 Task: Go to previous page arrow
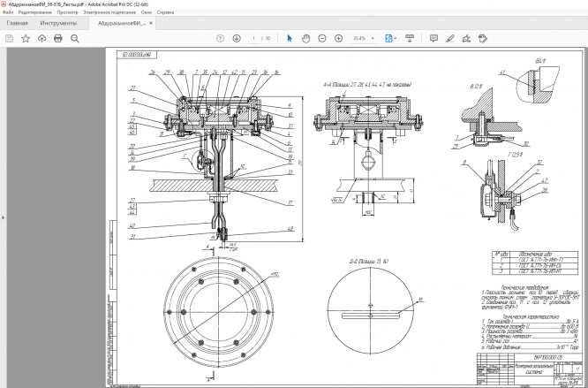pyautogui.click(x=221, y=39)
